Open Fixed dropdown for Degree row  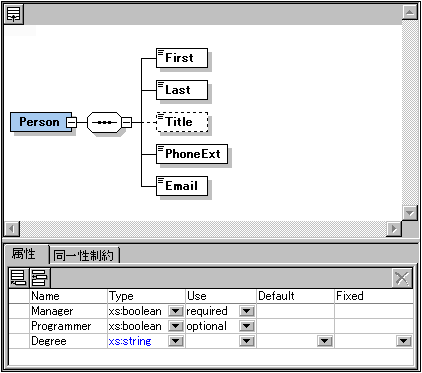pos(403,341)
